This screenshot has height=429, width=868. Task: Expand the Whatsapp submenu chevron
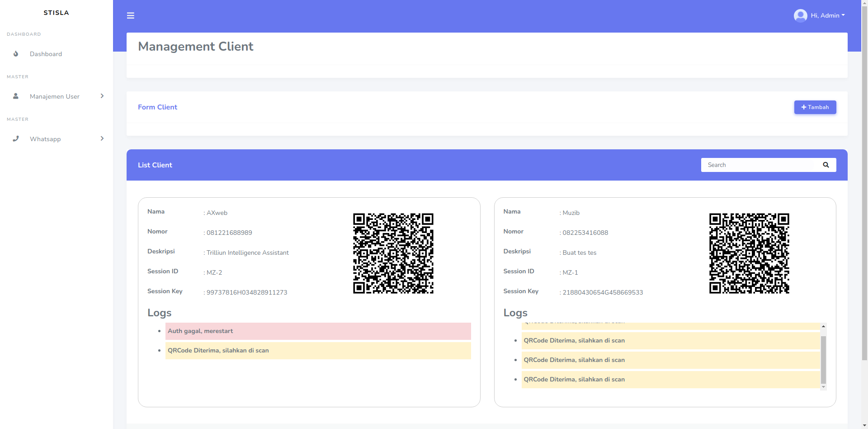[x=102, y=138]
